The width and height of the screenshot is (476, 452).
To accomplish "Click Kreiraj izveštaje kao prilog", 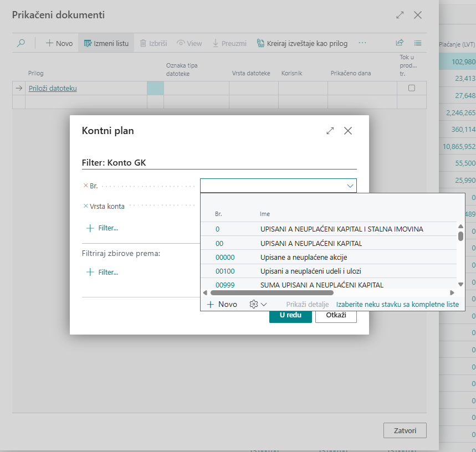I will click(x=304, y=43).
